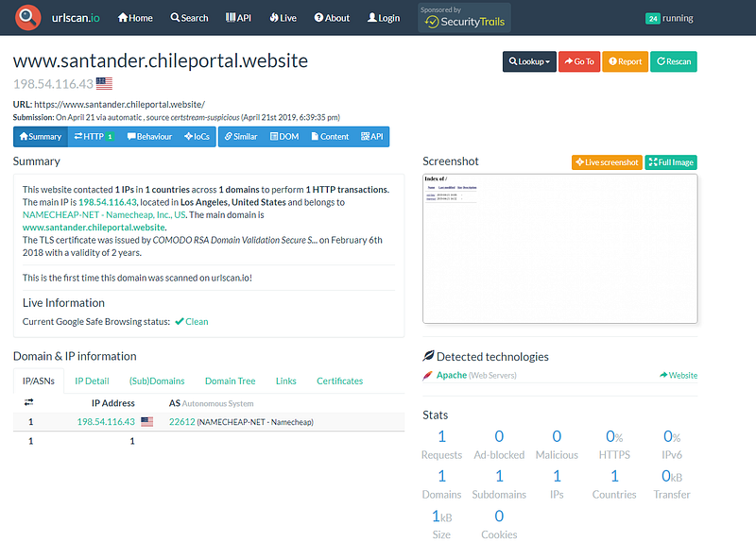Open the Home navigation link
This screenshot has height=559, width=756.
pyautogui.click(x=135, y=18)
